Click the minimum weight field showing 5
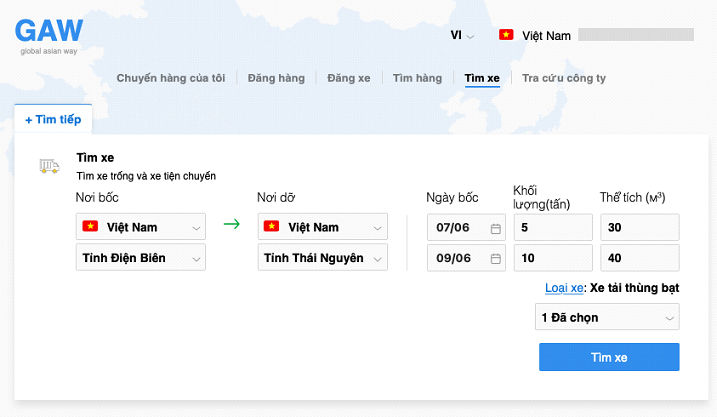 point(553,228)
